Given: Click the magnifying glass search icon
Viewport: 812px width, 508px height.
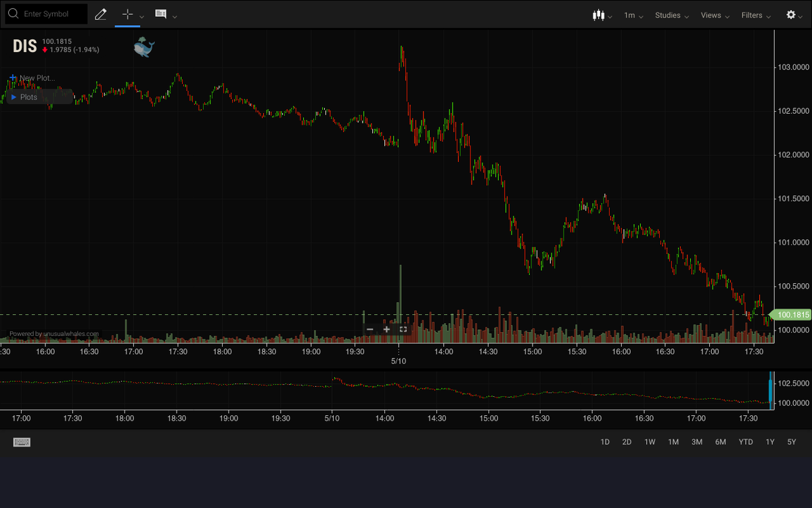Looking at the screenshot, I should 12,13.
